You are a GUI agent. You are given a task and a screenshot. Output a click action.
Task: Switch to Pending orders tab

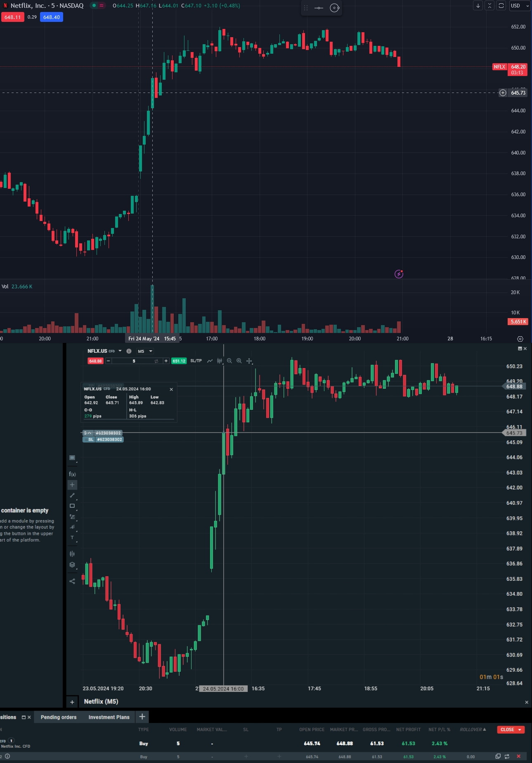[59, 717]
